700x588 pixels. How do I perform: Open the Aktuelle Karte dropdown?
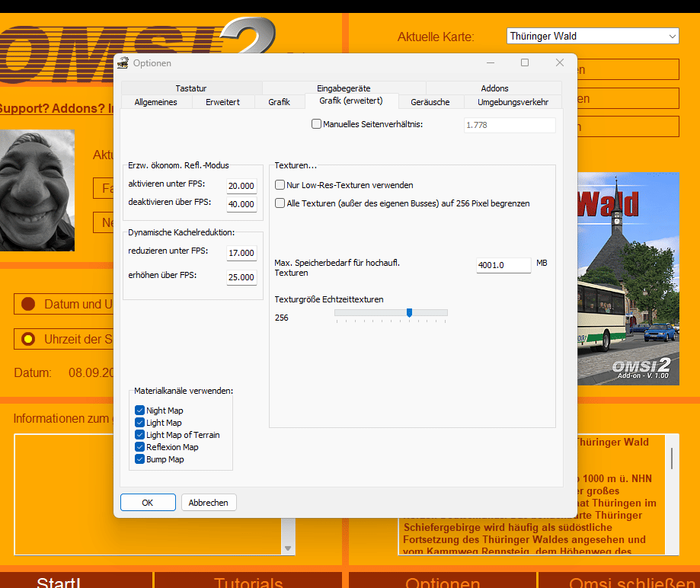coord(593,36)
